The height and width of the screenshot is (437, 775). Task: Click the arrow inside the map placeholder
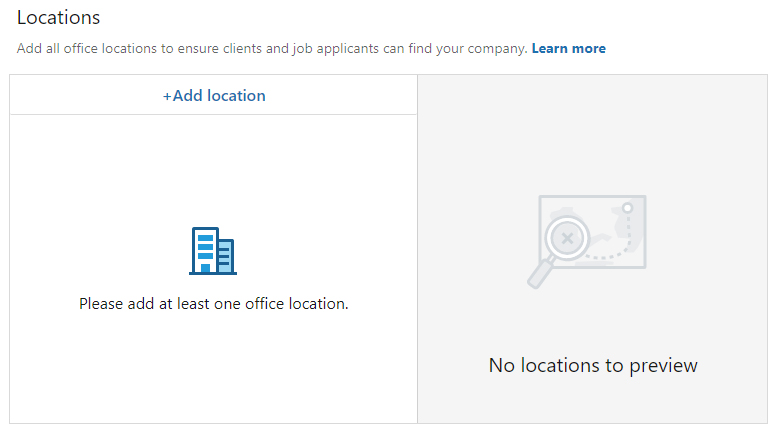click(602, 239)
